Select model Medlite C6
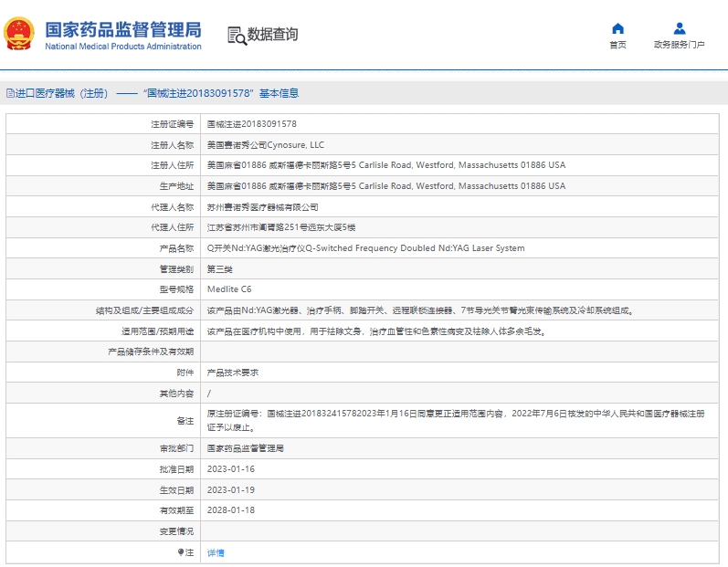This screenshot has width=728, height=567. click(x=229, y=289)
